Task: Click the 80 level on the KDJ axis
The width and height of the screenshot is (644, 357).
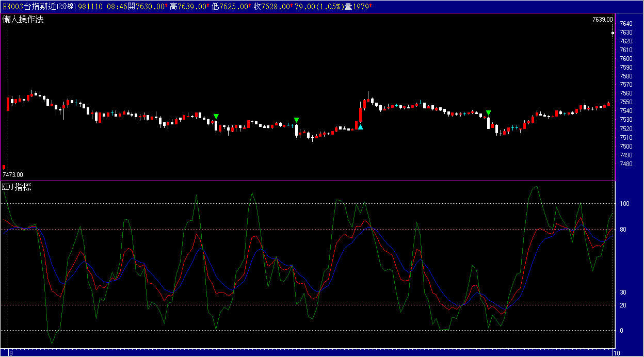Action: tap(623, 229)
